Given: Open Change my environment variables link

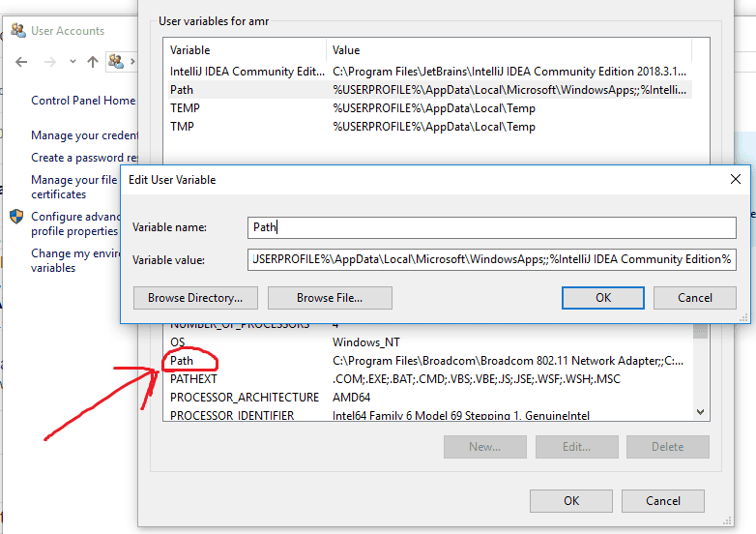Looking at the screenshot, I should (75, 260).
